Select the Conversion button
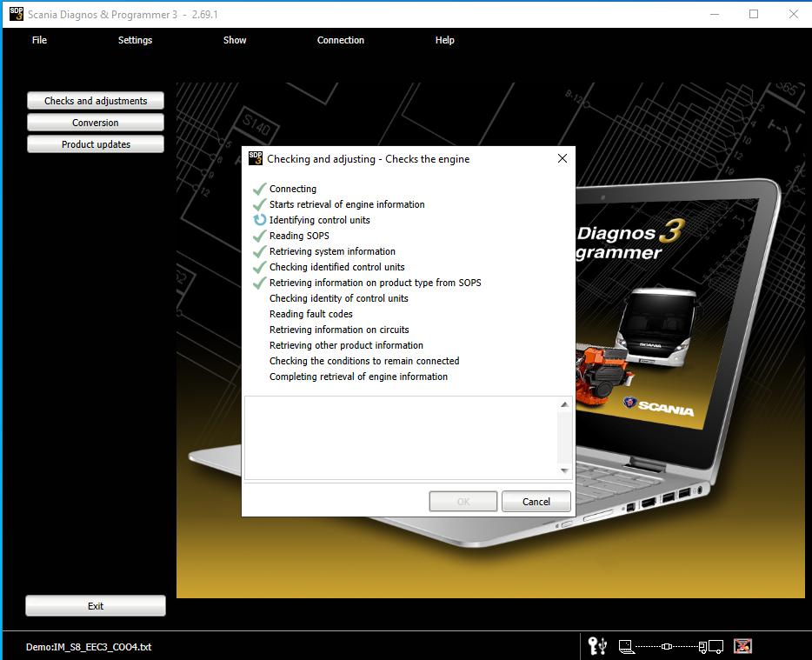Image resolution: width=812 pixels, height=660 pixels. [96, 123]
